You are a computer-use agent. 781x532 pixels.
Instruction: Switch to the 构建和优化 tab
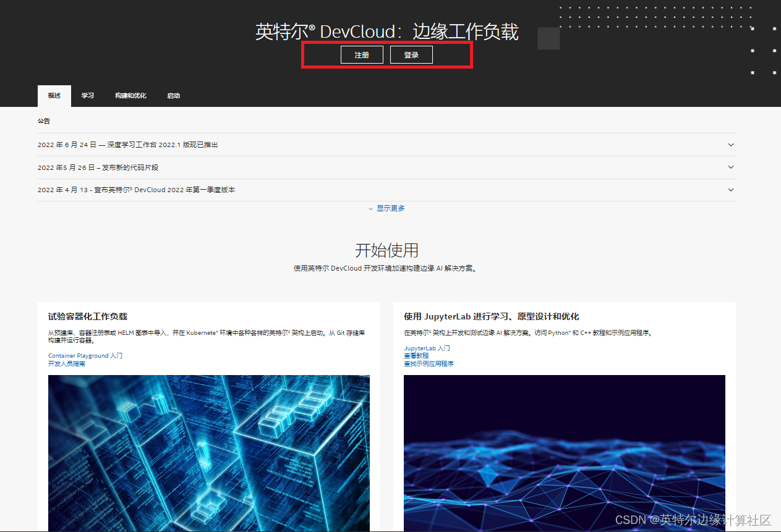[x=130, y=96]
